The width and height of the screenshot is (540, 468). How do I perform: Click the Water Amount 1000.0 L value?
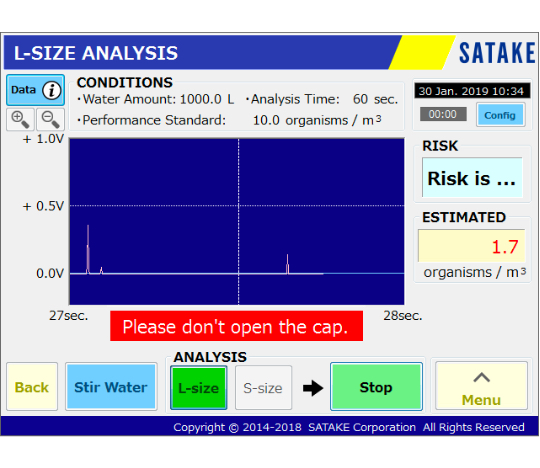click(207, 99)
